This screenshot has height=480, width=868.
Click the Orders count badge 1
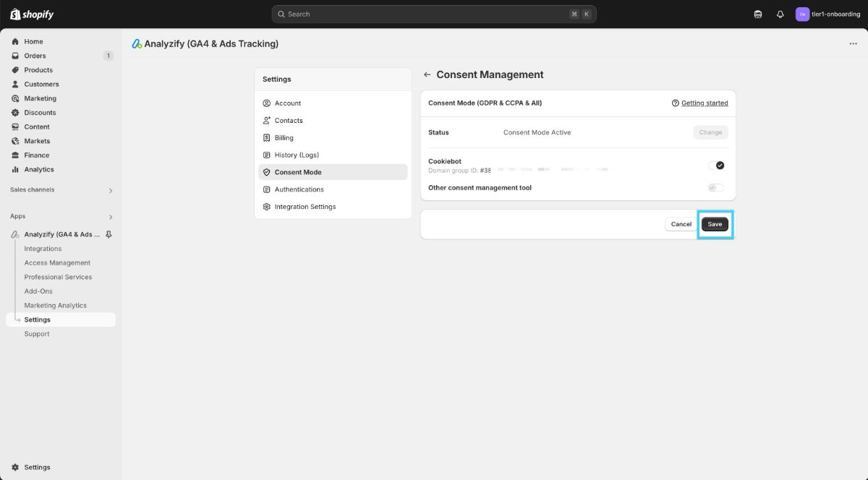coord(108,56)
